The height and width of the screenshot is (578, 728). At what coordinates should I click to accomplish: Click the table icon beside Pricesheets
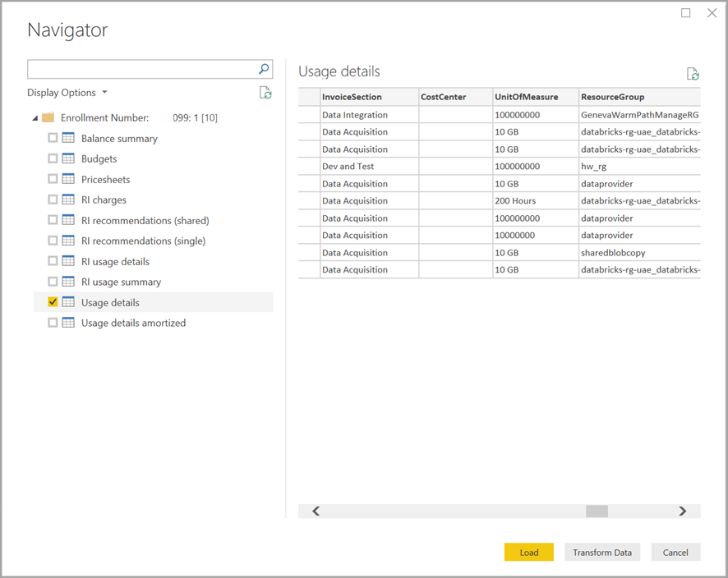point(69,179)
